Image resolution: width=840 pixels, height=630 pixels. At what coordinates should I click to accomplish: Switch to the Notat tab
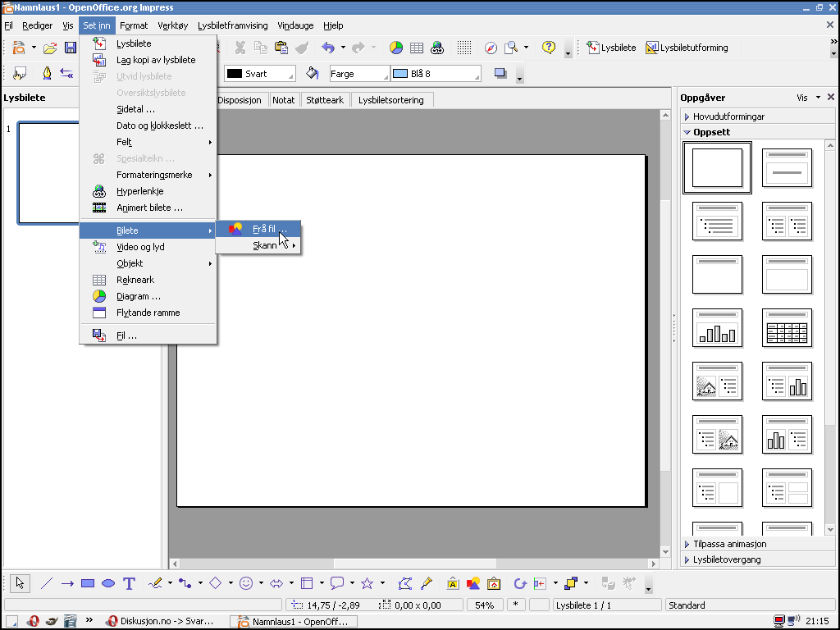click(283, 100)
